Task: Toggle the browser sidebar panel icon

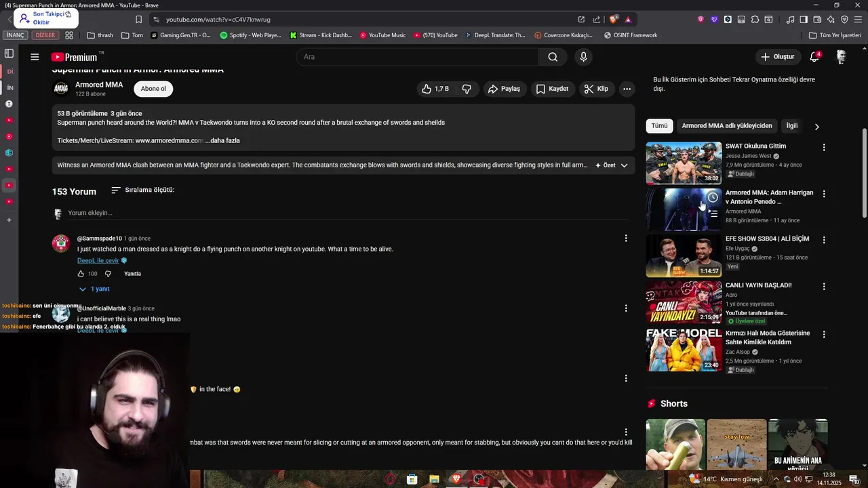Action: tap(804, 20)
